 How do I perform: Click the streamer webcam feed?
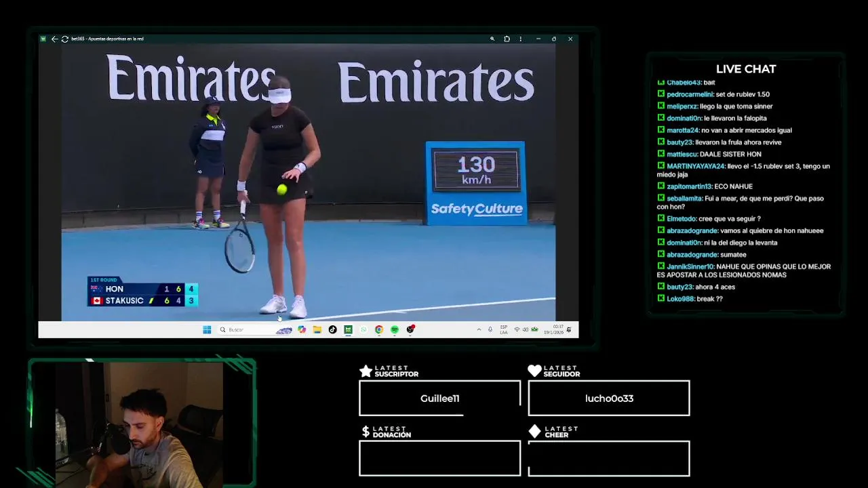coord(139,424)
